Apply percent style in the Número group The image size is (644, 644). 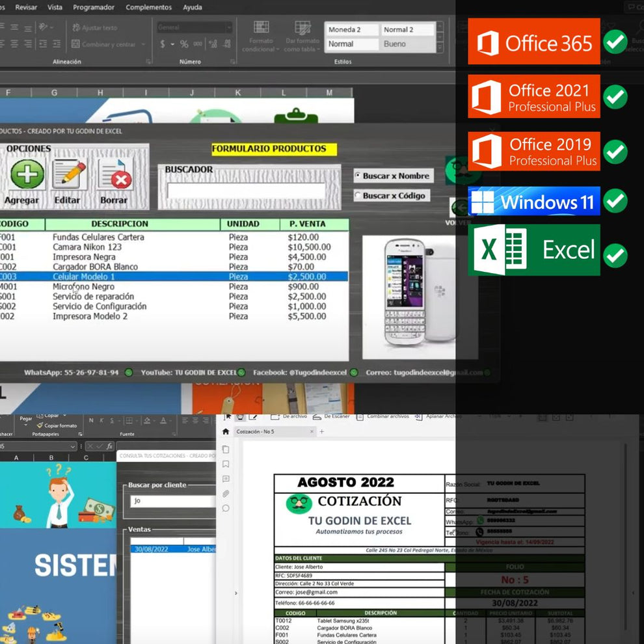pos(183,42)
